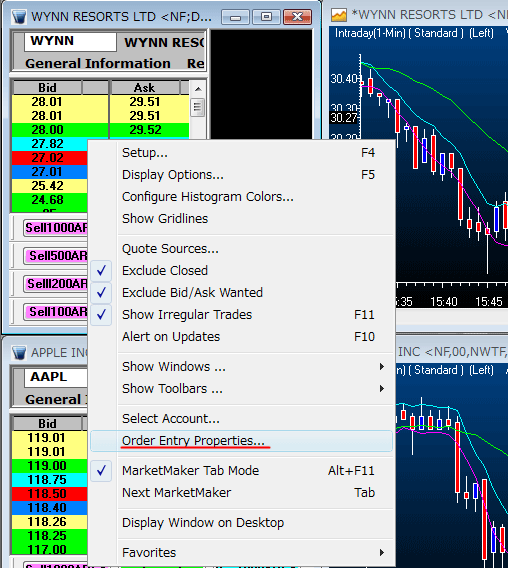The image size is (508, 568).
Task: Select WYNN ask 29.52 row
Action: [149, 130]
